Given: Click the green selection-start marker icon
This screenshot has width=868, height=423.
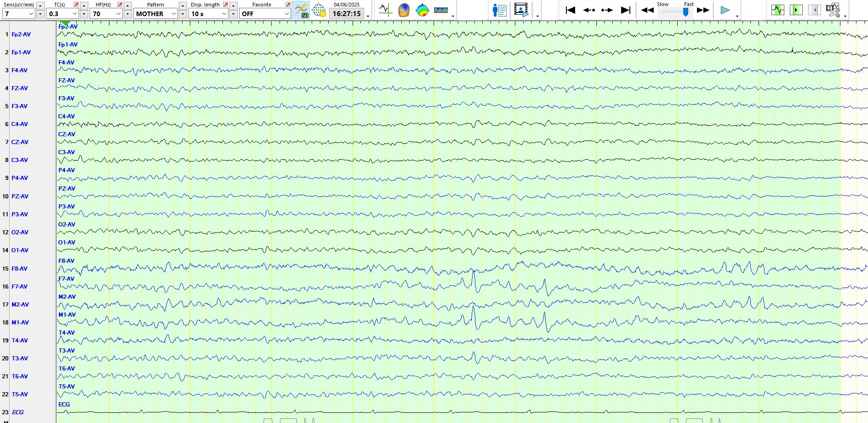Looking at the screenshot, I should (796, 10).
